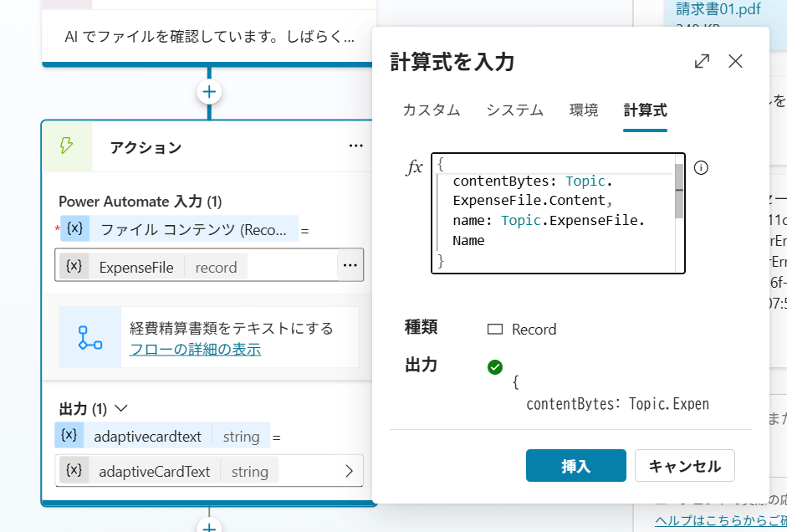
Task: Click the add node plus button above アクション
Action: 209,91
